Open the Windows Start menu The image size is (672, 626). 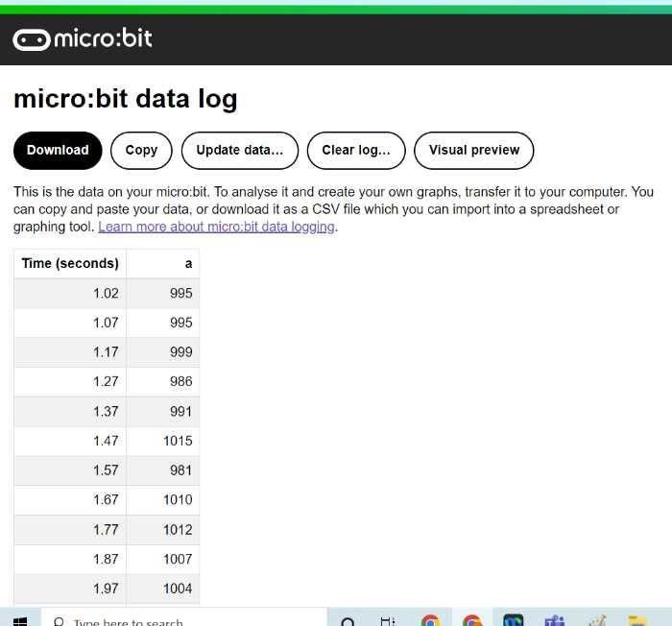pyautogui.click(x=20, y=620)
